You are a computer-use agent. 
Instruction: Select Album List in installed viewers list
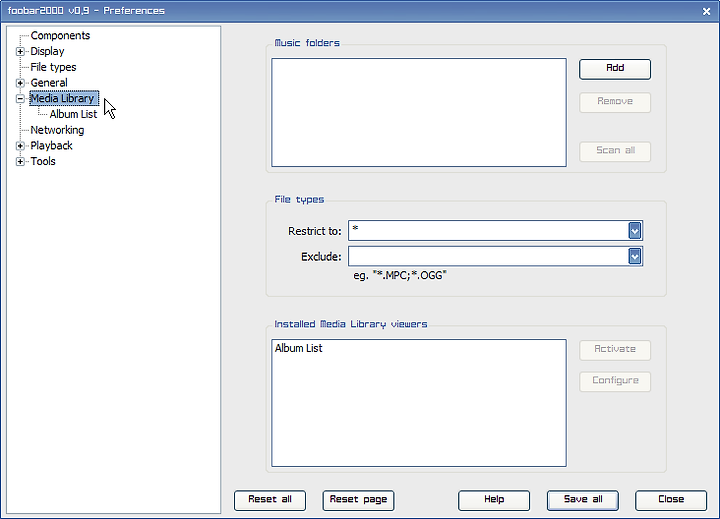coord(298,349)
